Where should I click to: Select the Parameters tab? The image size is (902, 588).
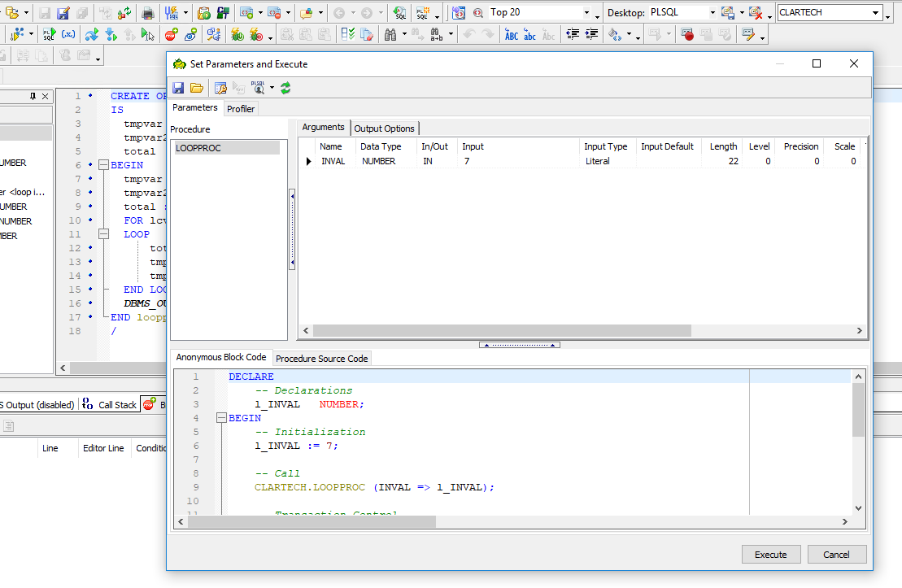click(195, 107)
